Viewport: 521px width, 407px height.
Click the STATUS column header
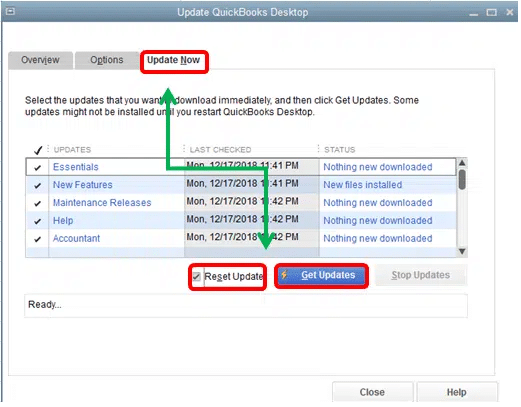(x=340, y=150)
